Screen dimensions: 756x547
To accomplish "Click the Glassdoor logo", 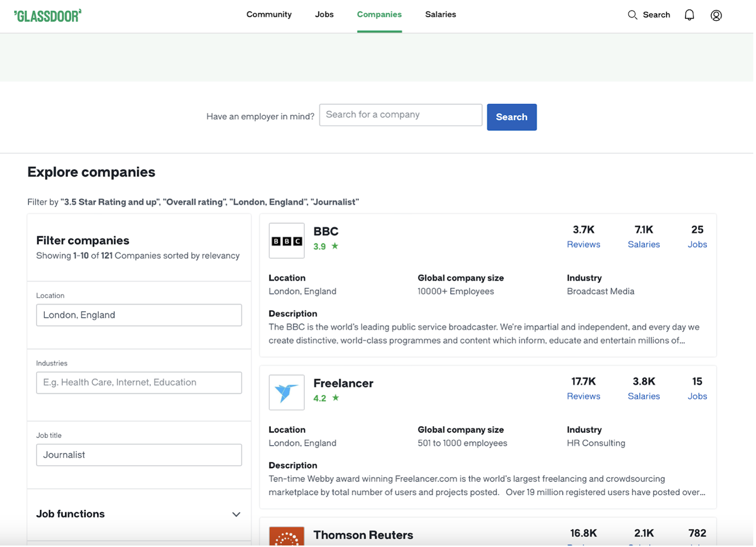I will [48, 15].
